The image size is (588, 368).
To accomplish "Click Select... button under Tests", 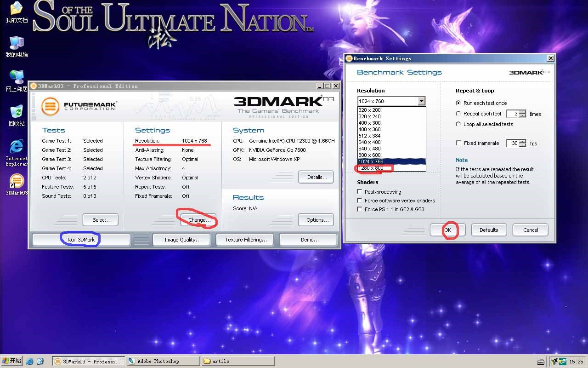I will tap(101, 220).
